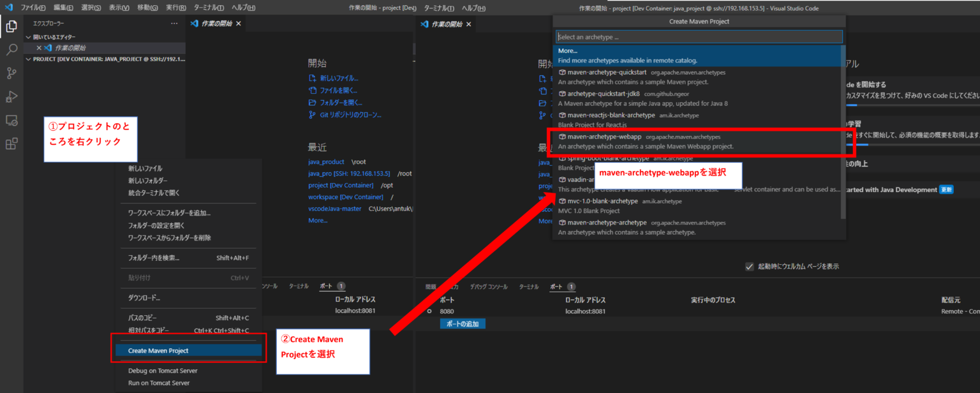Select the Run and Debug icon

pos(10,96)
